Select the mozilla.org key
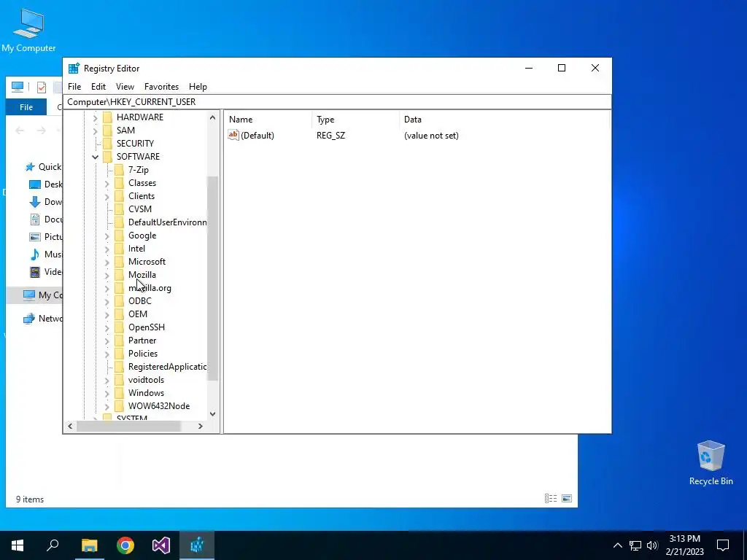 (x=150, y=287)
